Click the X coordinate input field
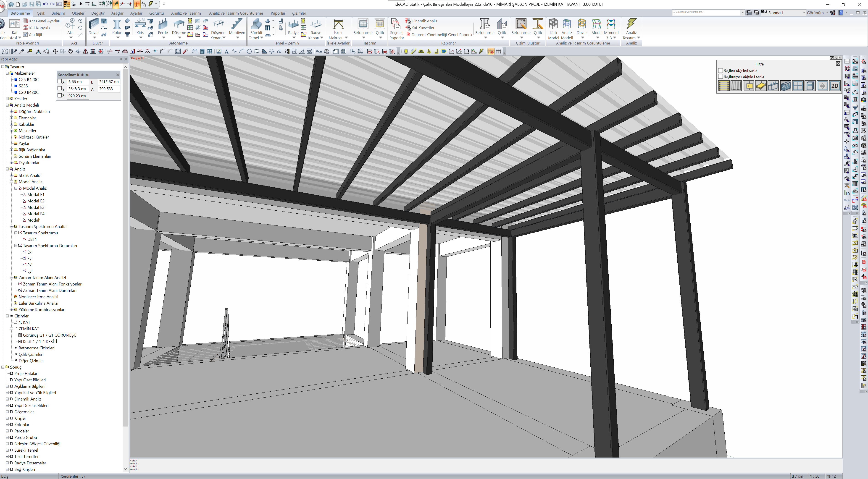Image resolution: width=868 pixels, height=479 pixels. click(x=77, y=82)
